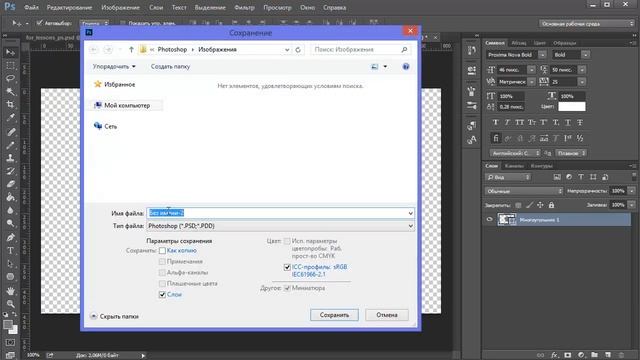Open the 'Файл' menu
640x360 pixels.
coord(31,7)
